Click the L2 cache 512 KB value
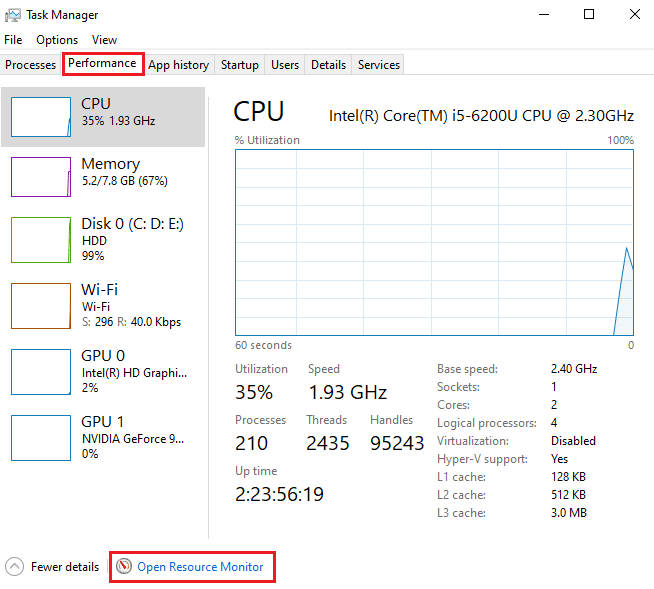The height and width of the screenshot is (589, 654). 568,495
